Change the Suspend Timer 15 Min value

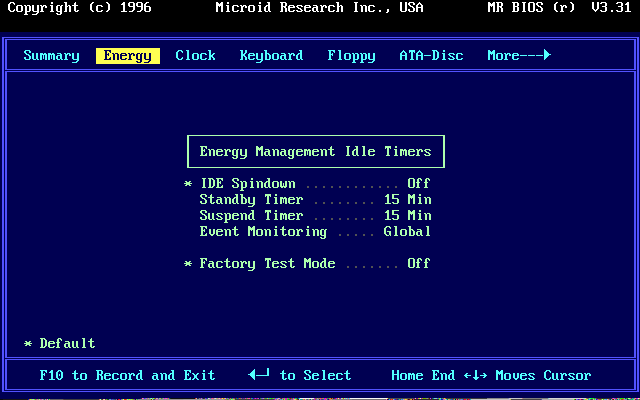[x=407, y=216]
